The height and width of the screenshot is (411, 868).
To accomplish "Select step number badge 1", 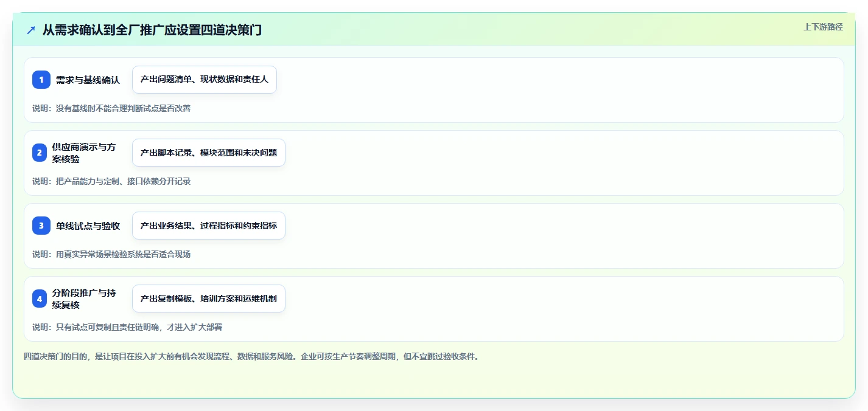I will click(x=41, y=80).
